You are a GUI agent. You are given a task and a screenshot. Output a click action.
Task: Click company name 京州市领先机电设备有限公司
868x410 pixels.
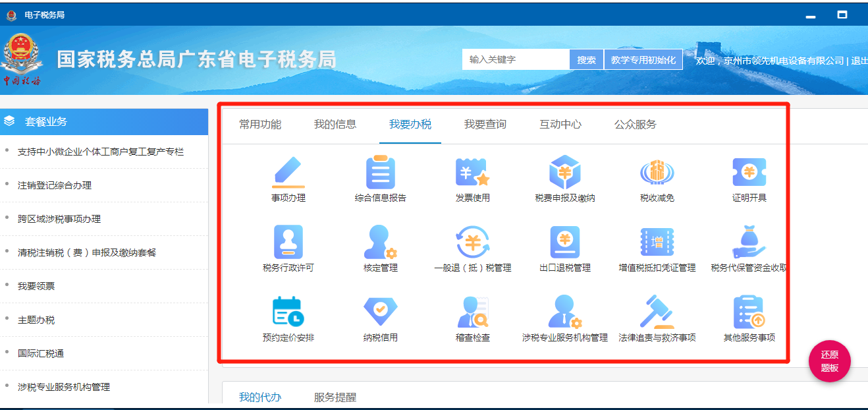[783, 61]
